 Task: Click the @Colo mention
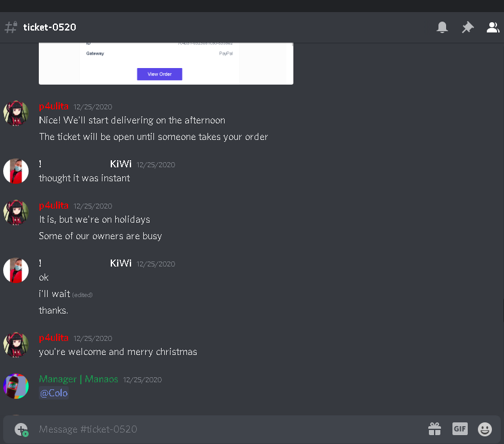(53, 393)
